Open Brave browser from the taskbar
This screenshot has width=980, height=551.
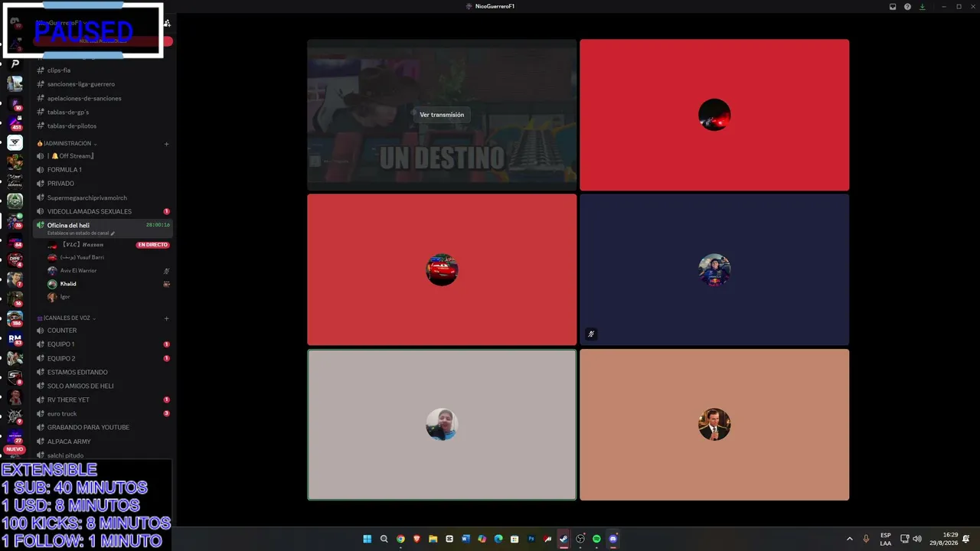click(416, 539)
